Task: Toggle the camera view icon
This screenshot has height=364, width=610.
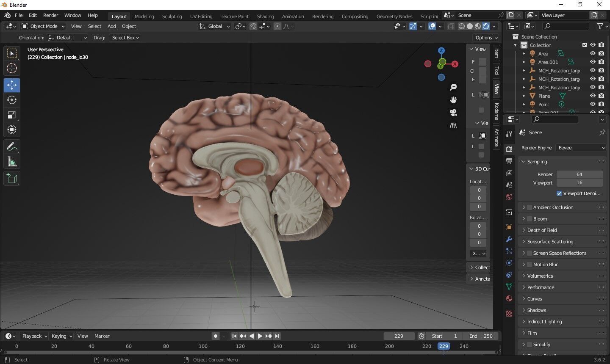Action: (x=453, y=113)
